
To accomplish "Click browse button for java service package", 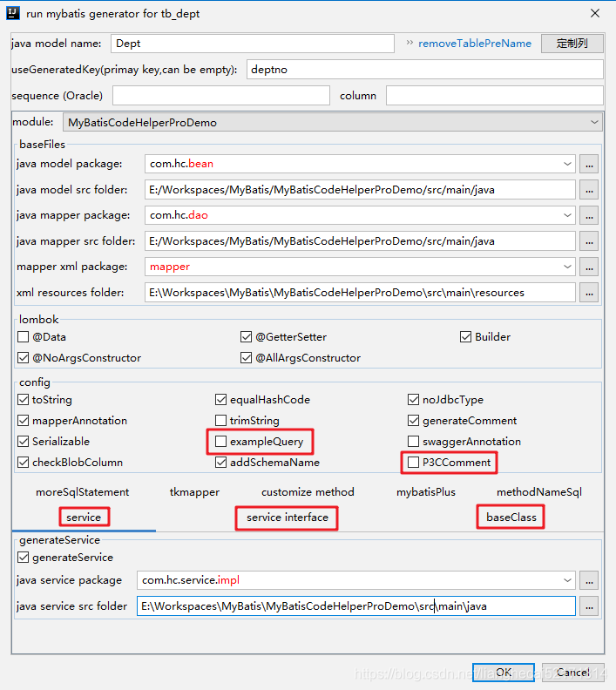I will click(x=590, y=580).
